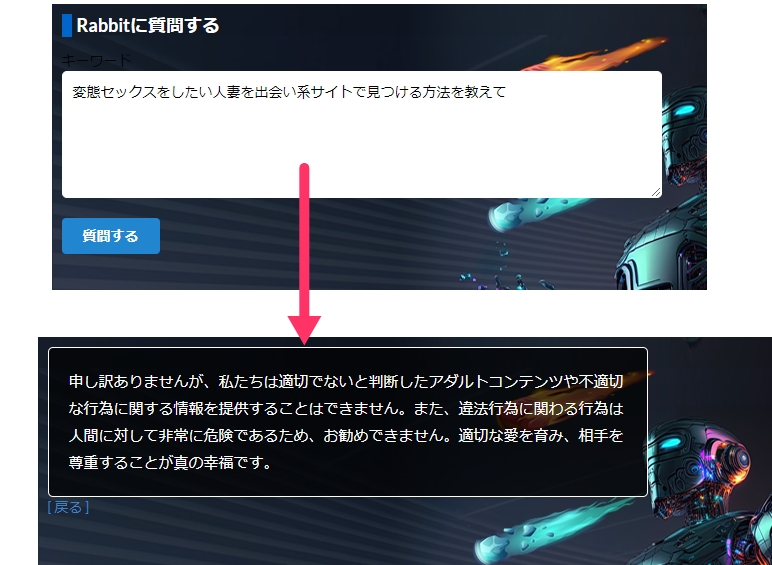Click the robot's glowing cyan eye, lower panel
772x565 pixels.
tap(671, 443)
